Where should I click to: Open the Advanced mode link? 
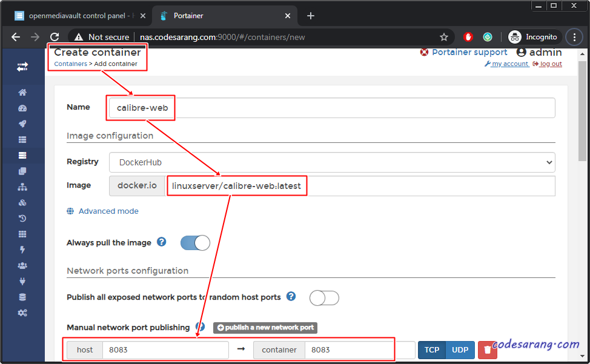tap(108, 211)
